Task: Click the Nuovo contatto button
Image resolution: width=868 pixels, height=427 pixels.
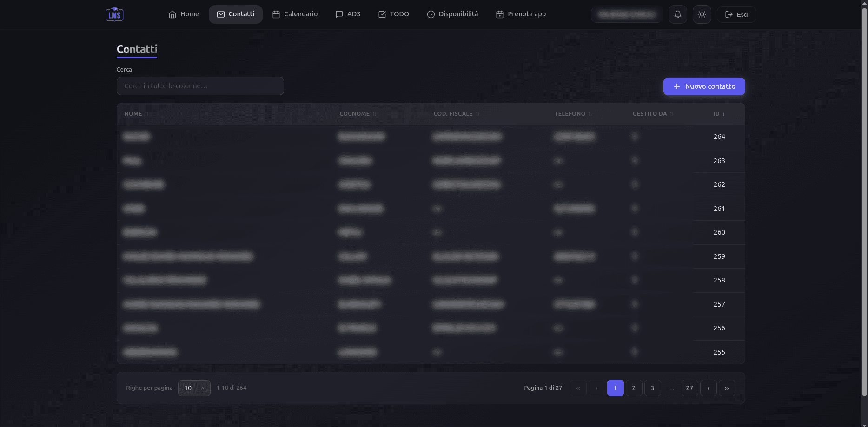Action: (704, 86)
